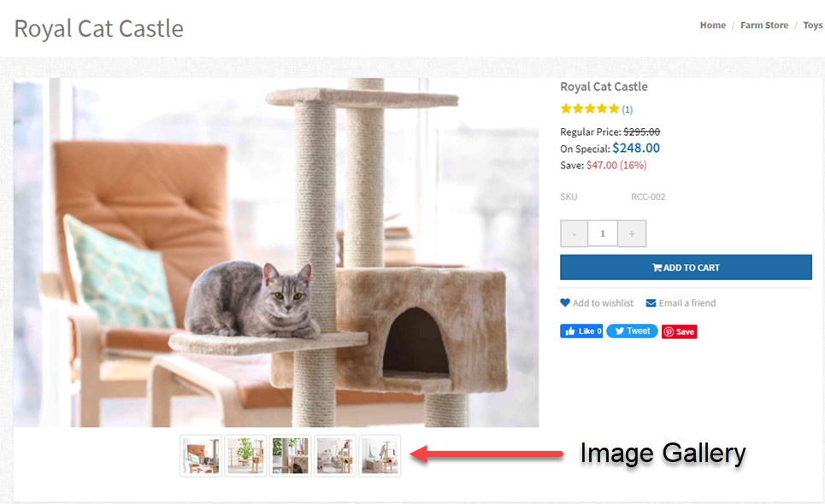Select the second gallery thumbnail with the plant
Screen dimensions: 825x504
point(245,455)
